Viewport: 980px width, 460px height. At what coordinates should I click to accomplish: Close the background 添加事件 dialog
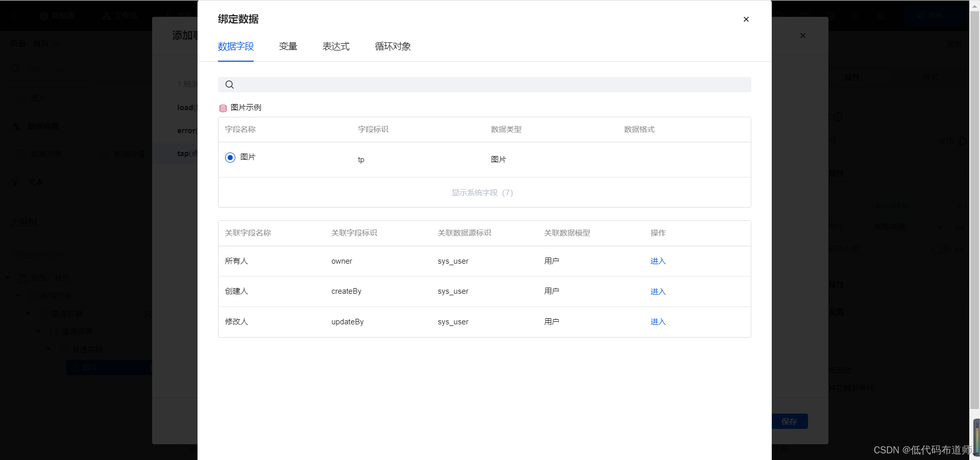[803, 36]
